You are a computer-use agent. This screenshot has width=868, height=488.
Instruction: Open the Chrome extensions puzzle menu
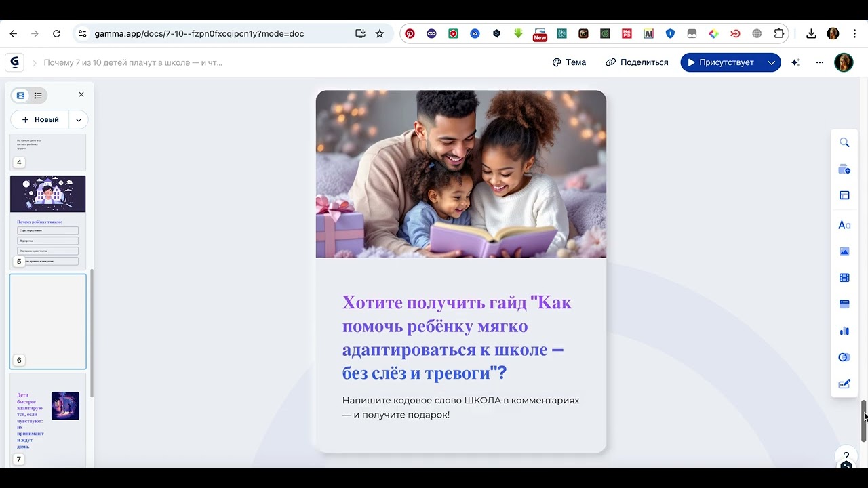tap(778, 33)
